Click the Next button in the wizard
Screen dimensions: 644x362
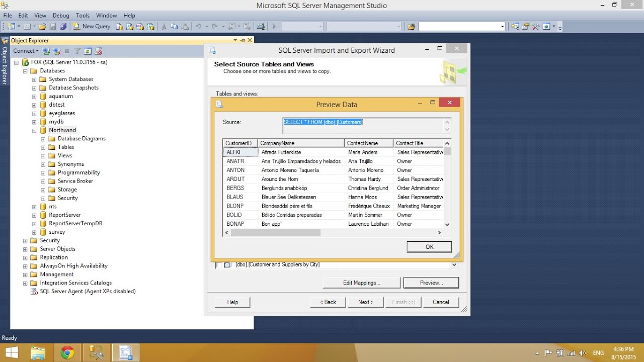[366, 302]
